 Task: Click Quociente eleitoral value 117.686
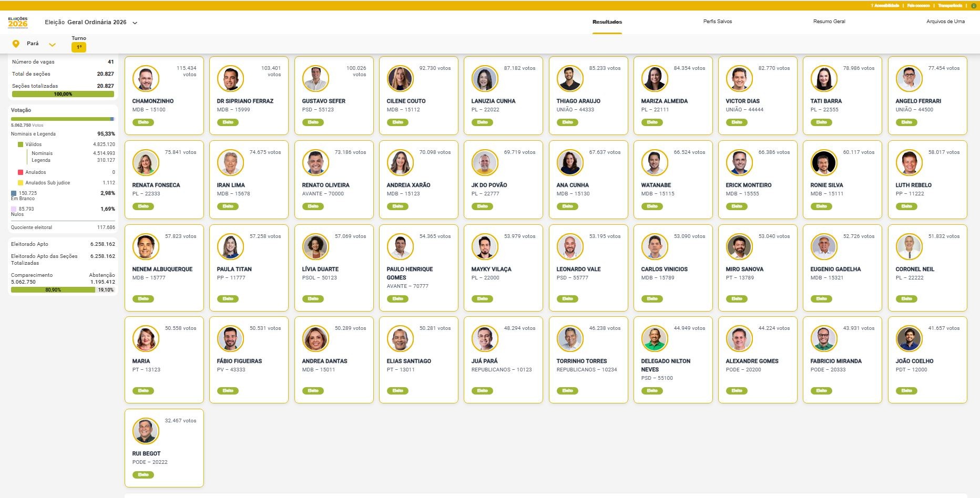coord(106,227)
